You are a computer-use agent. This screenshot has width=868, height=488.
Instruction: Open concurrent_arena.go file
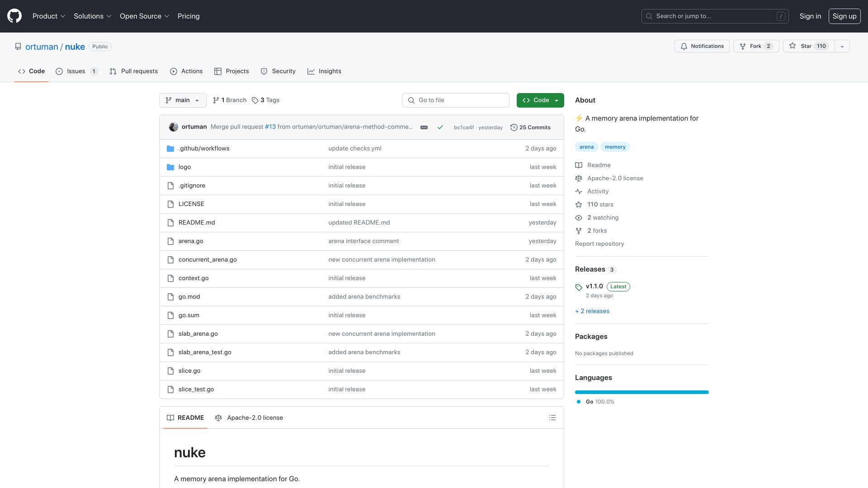click(x=208, y=260)
